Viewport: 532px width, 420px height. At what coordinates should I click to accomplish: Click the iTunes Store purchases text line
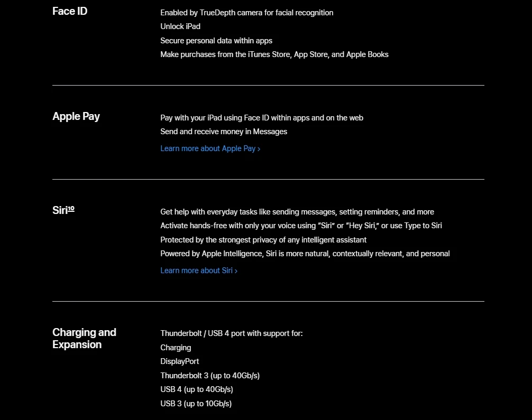click(x=274, y=54)
